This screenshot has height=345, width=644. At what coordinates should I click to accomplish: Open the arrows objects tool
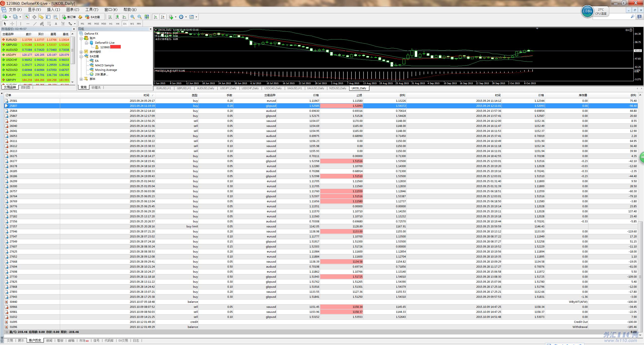point(70,24)
